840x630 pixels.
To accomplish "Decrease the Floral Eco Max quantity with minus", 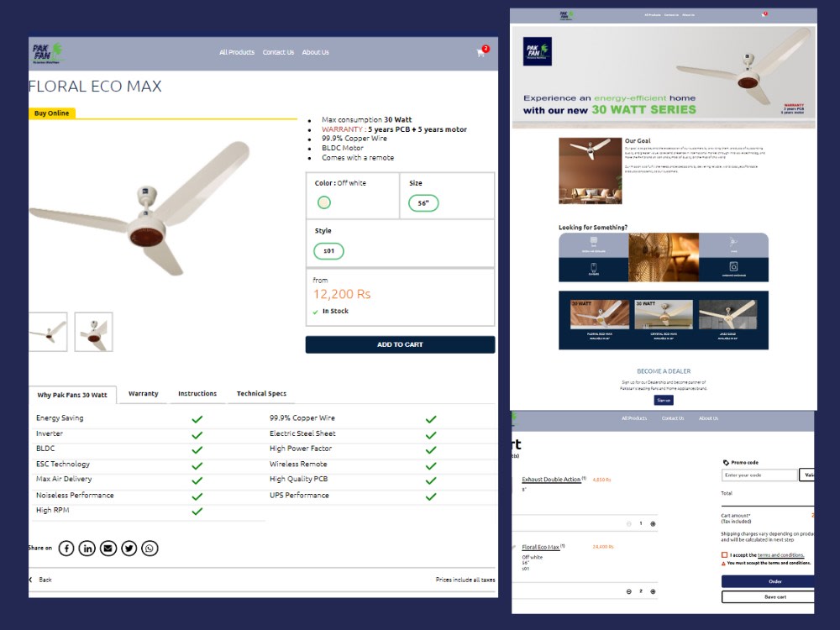I will point(629,591).
